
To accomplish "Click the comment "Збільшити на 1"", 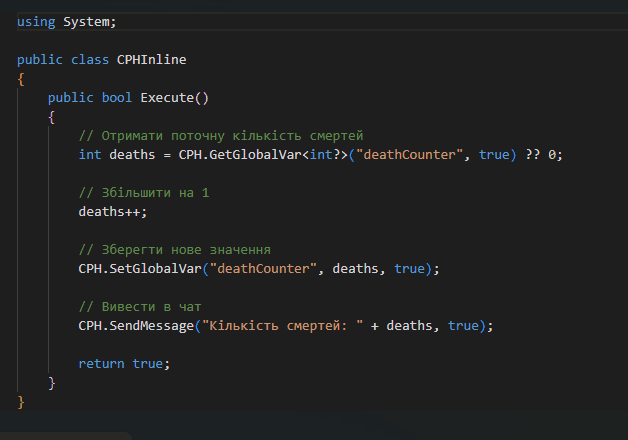I will point(144,193).
